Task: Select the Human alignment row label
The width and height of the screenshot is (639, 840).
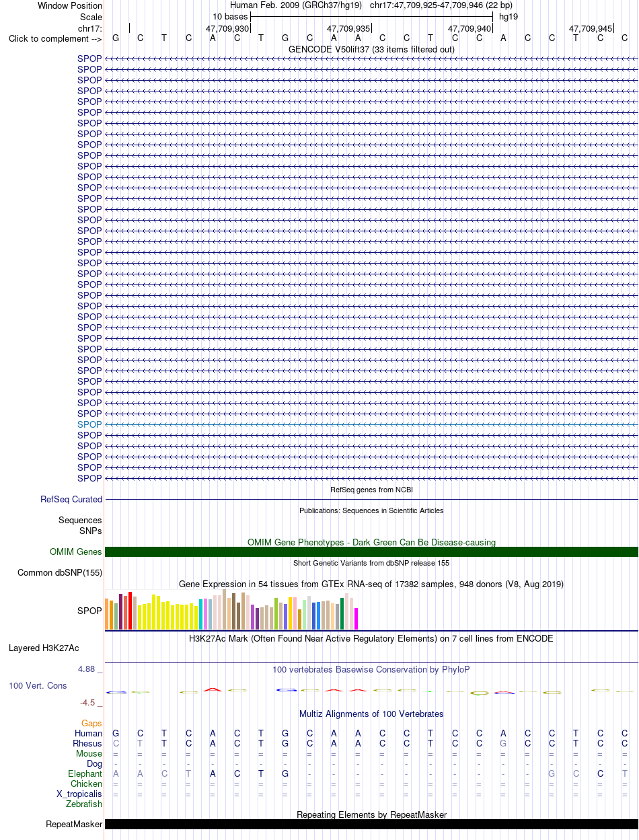Action: 88,733
